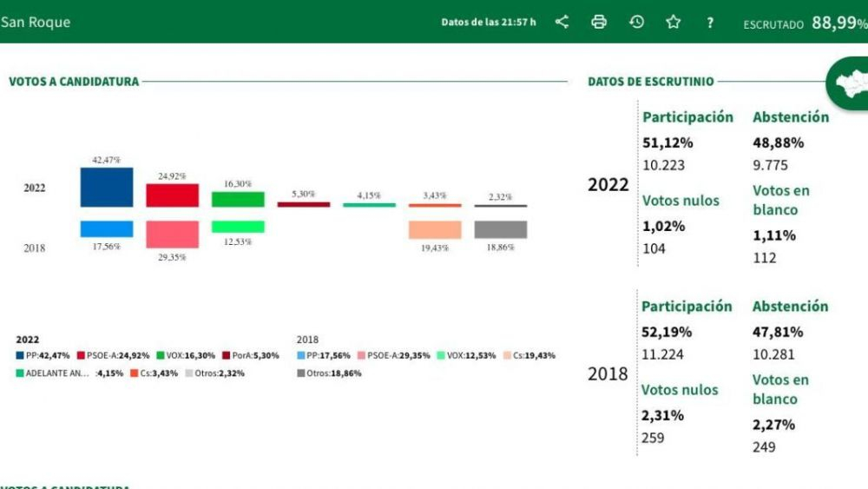Click 2022 Votos en blanco 1,11%
The image size is (868, 489).
point(774,236)
